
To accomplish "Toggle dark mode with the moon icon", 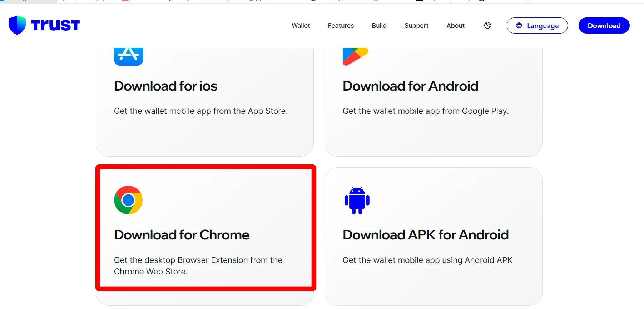I will pos(487,25).
